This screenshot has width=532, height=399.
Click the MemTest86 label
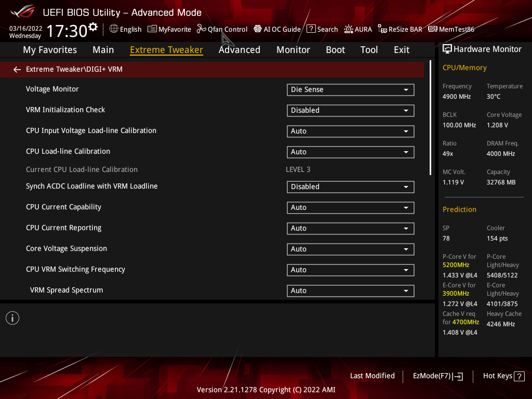click(x=457, y=30)
